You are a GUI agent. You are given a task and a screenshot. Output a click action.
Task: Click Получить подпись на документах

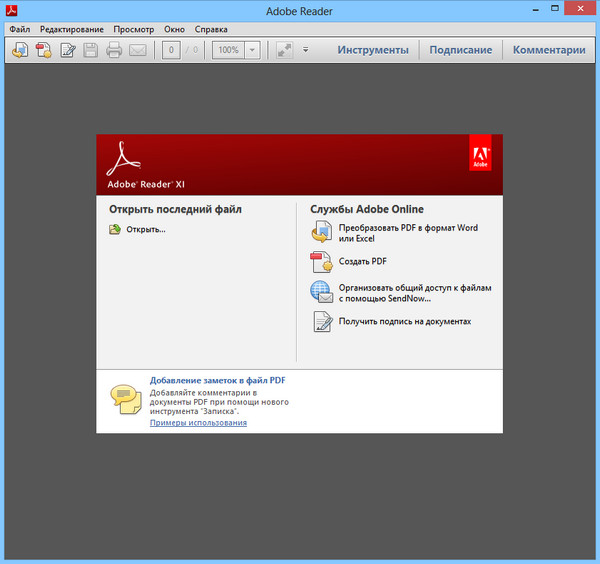[x=404, y=322]
